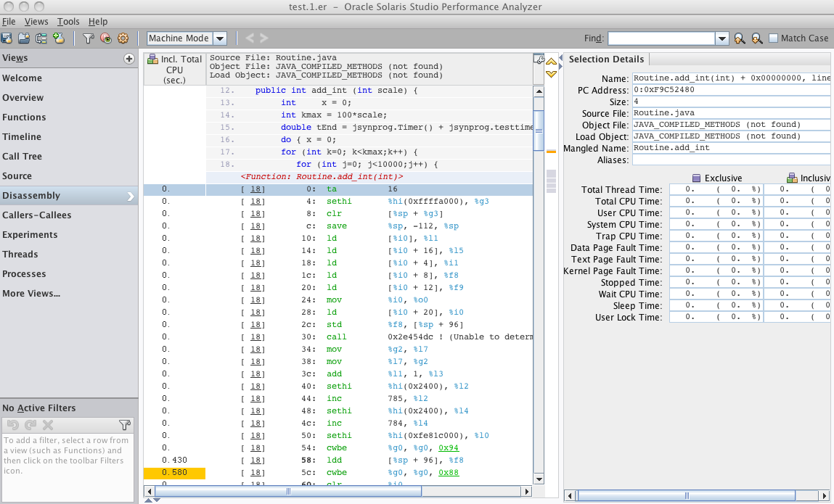Click the show/hide functions eye icon
The image size is (834, 504).
[106, 38]
